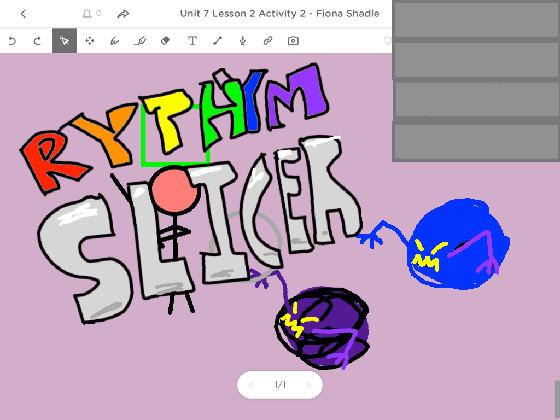Select the highlighter marker tool
Screen dimensions: 560x420
[140, 41]
